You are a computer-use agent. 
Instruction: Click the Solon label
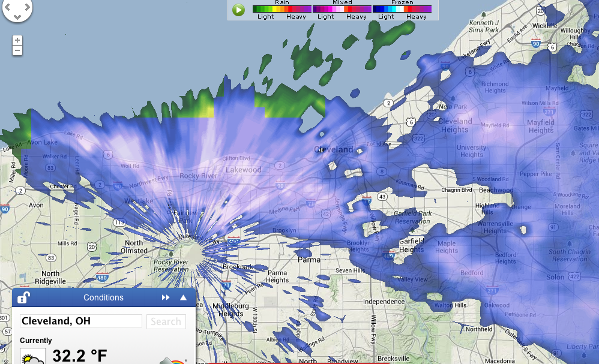(555, 277)
